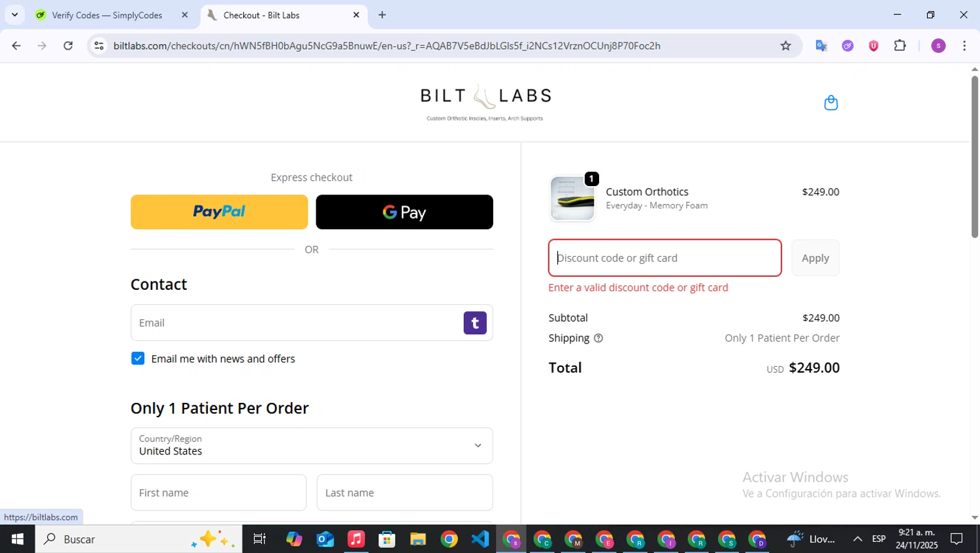Open Task View on the taskbar
This screenshot has height=553, width=980.
coord(259,539)
